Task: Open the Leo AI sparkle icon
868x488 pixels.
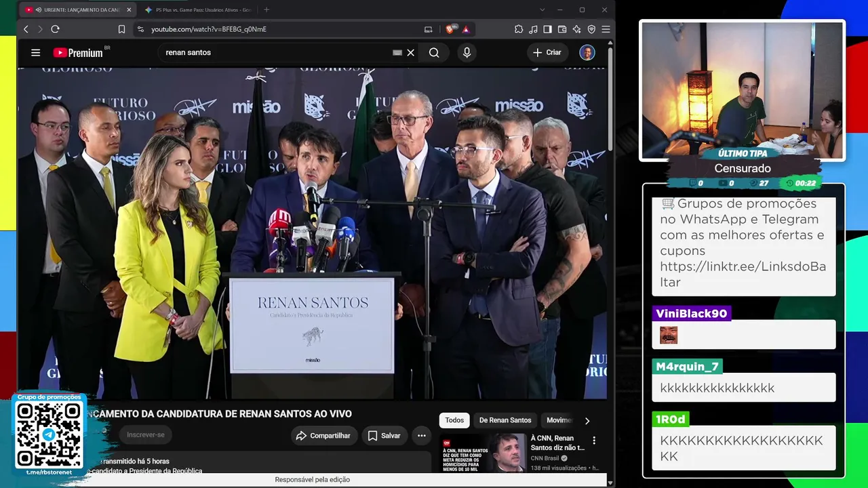Action: coord(576,29)
